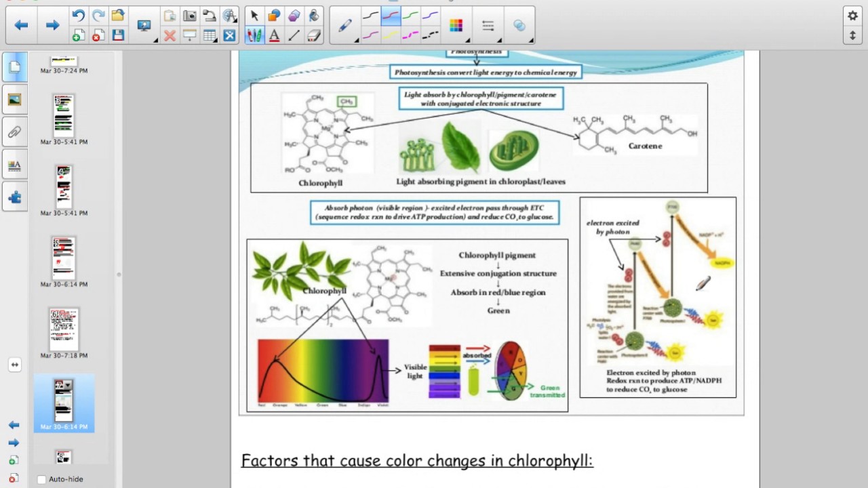This screenshot has width=868, height=488.
Task: Pick the black dashed pen style
Action: point(430,35)
